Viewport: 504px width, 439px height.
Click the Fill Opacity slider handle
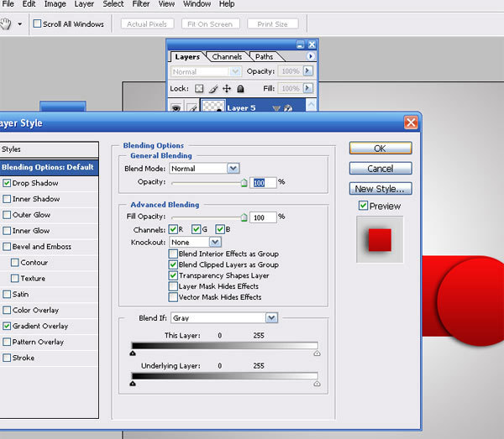(244, 217)
